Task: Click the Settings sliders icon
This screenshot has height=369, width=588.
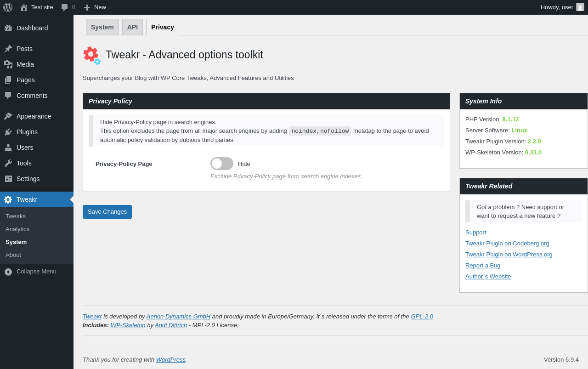Action: pos(8,179)
